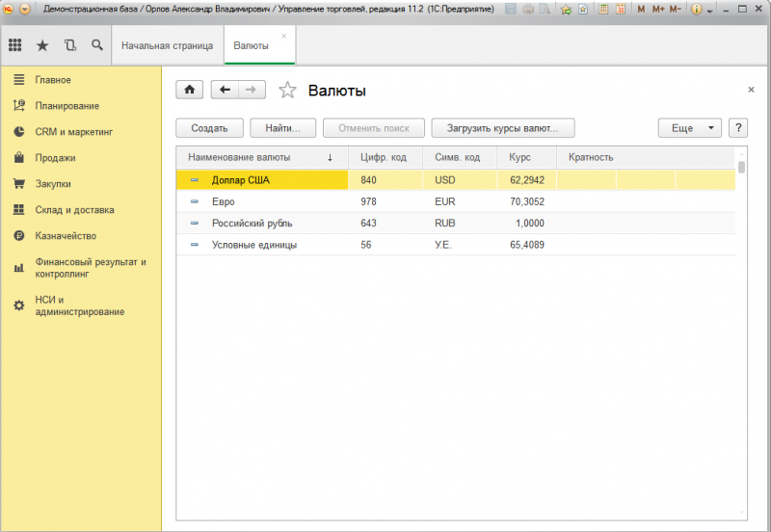Open the calendar icon showing 31

pos(621,9)
